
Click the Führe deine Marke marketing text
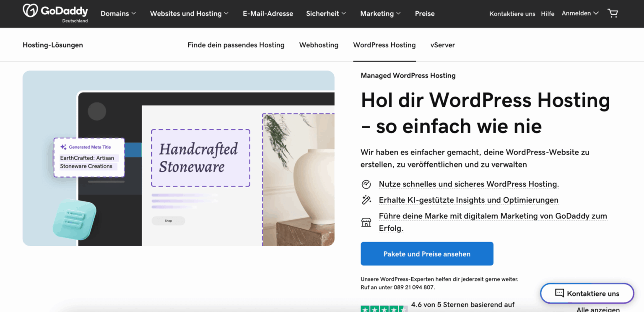(x=493, y=222)
